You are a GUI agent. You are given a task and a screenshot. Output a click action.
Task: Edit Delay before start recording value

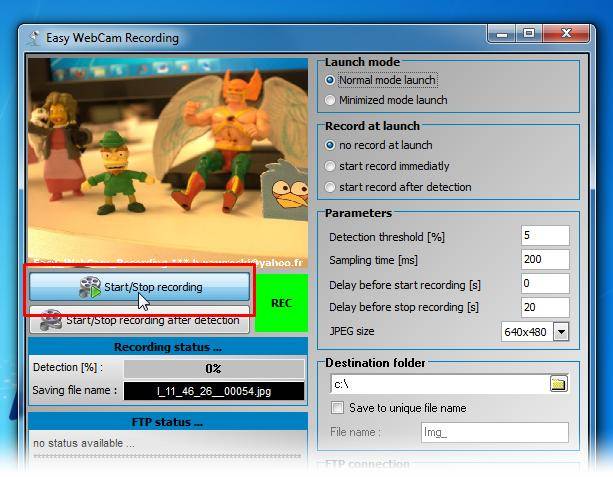(545, 283)
